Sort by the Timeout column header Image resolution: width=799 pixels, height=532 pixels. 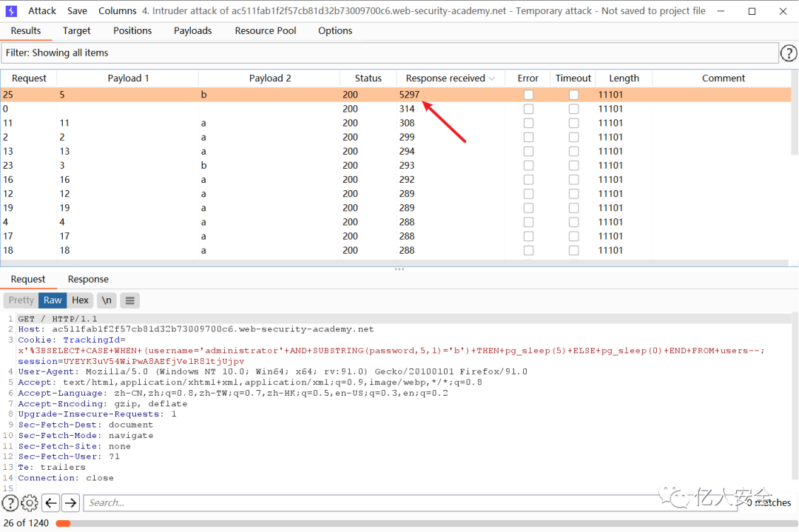(573, 78)
